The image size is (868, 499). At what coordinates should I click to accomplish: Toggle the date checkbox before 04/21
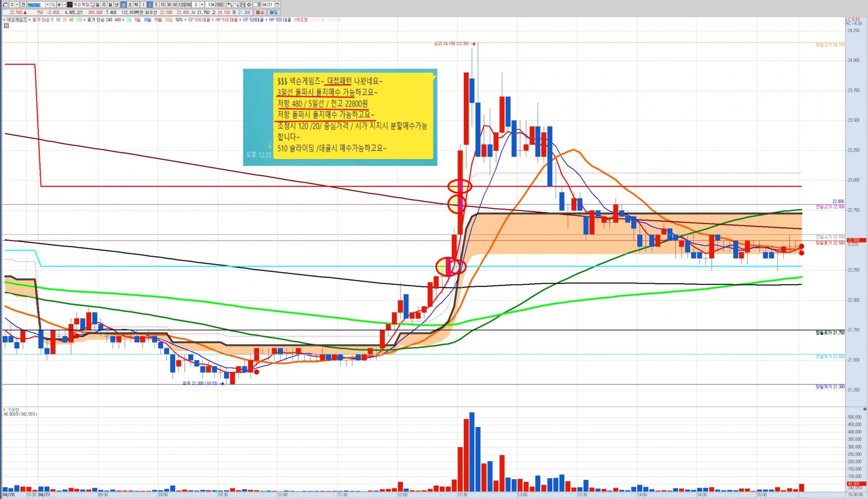pyautogui.click(x=255, y=5)
